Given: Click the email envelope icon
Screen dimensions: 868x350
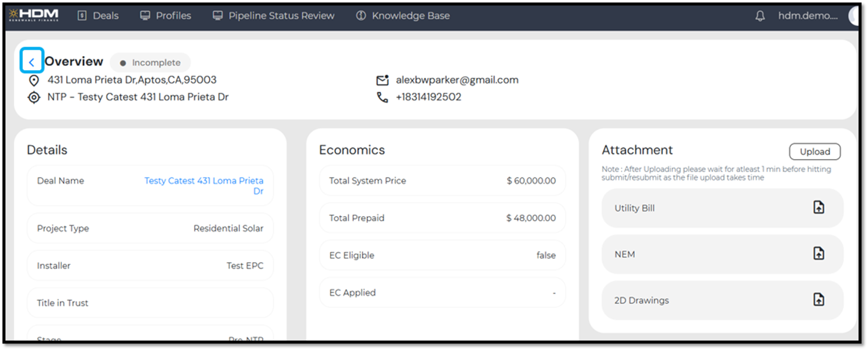Looking at the screenshot, I should point(383,80).
